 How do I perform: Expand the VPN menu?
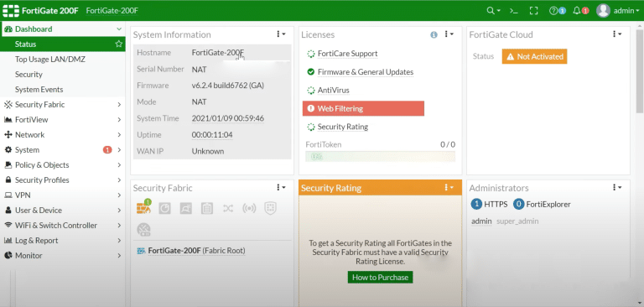[62, 195]
